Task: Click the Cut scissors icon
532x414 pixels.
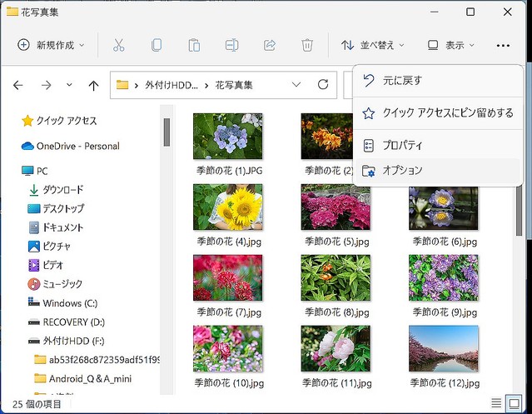Action: (119, 45)
